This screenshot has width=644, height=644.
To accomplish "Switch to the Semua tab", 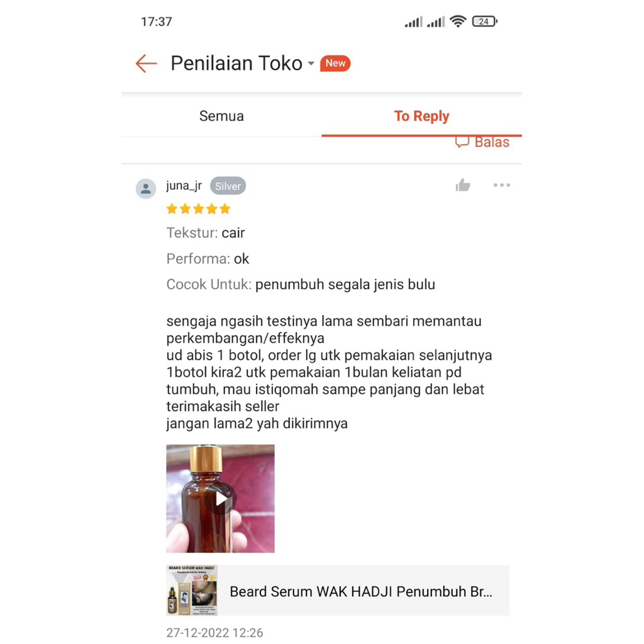I will coord(221,116).
